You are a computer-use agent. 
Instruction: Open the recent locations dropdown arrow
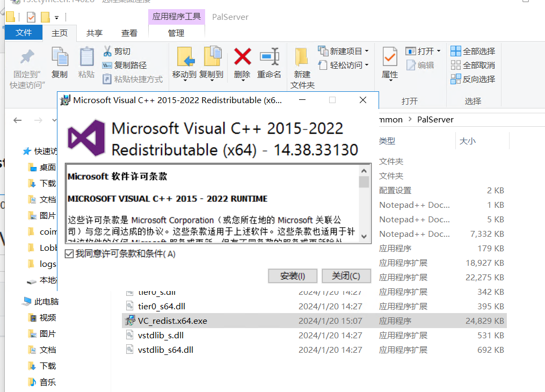[x=54, y=120]
